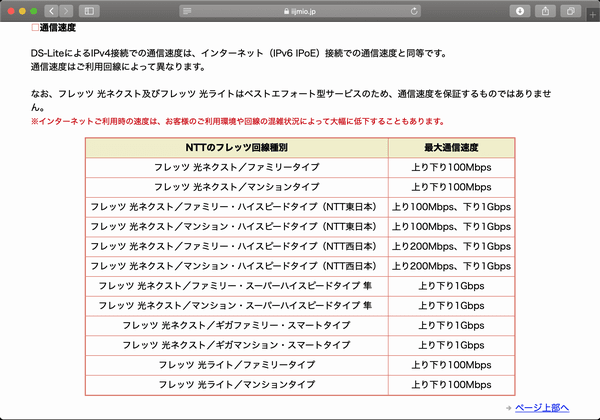The width and height of the screenshot is (600, 420).
Task: Add a new tab with plus button
Action: pos(593,15)
